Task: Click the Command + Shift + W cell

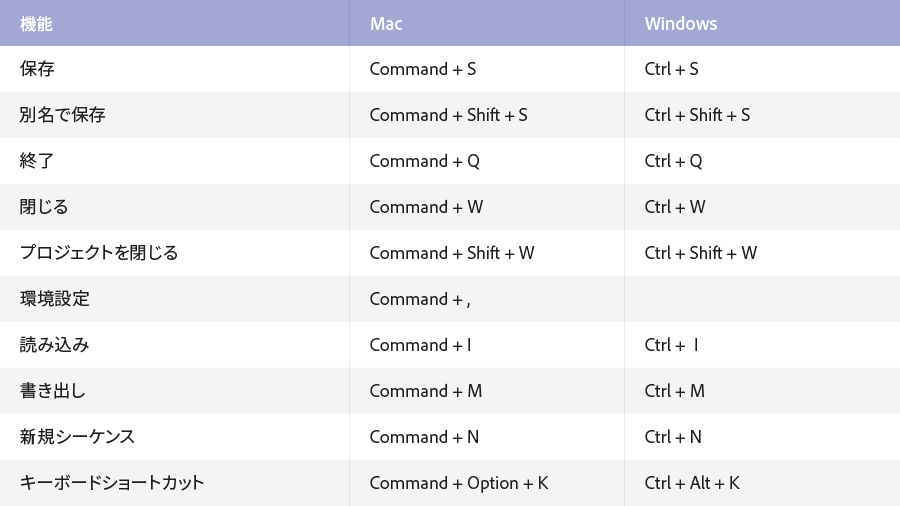Action: tap(452, 253)
